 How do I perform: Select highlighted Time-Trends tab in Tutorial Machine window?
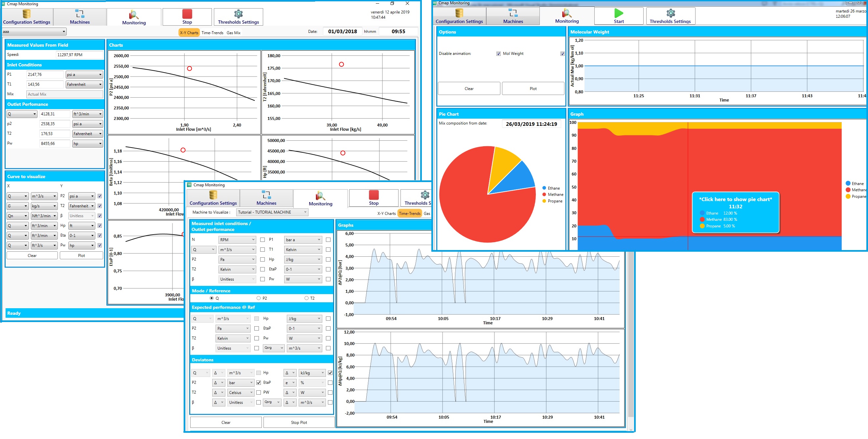[x=409, y=214]
